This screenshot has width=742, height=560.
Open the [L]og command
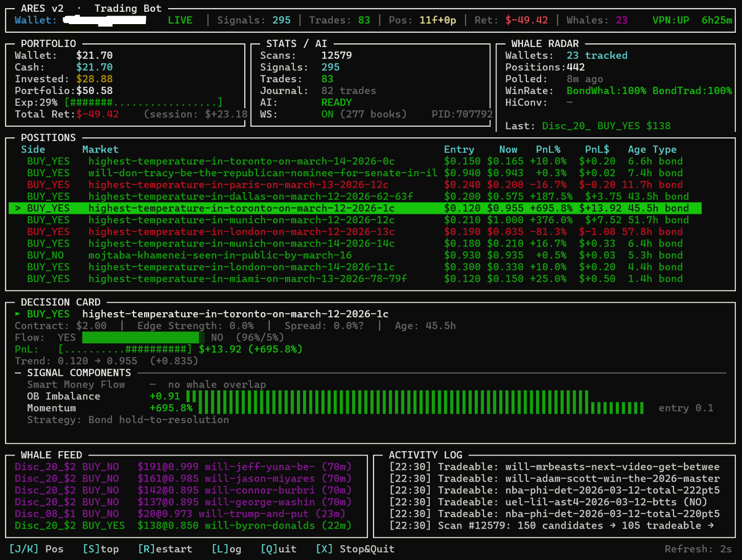pos(226,549)
